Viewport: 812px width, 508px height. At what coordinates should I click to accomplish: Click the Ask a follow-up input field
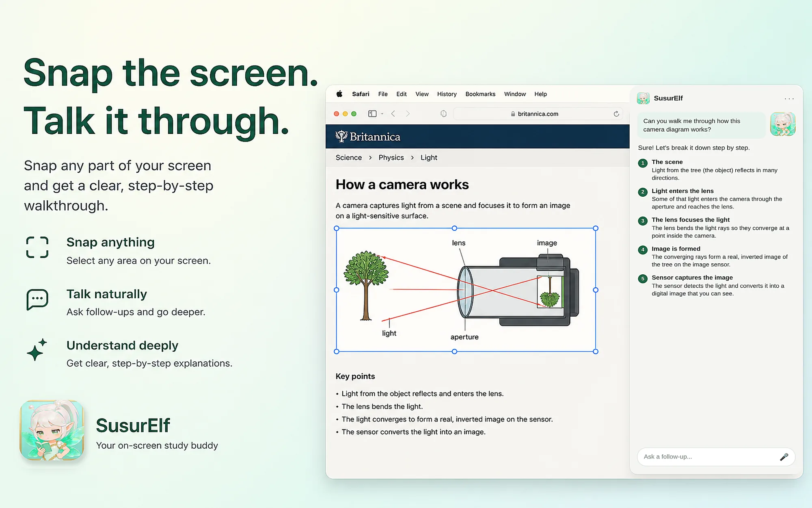(x=716, y=457)
